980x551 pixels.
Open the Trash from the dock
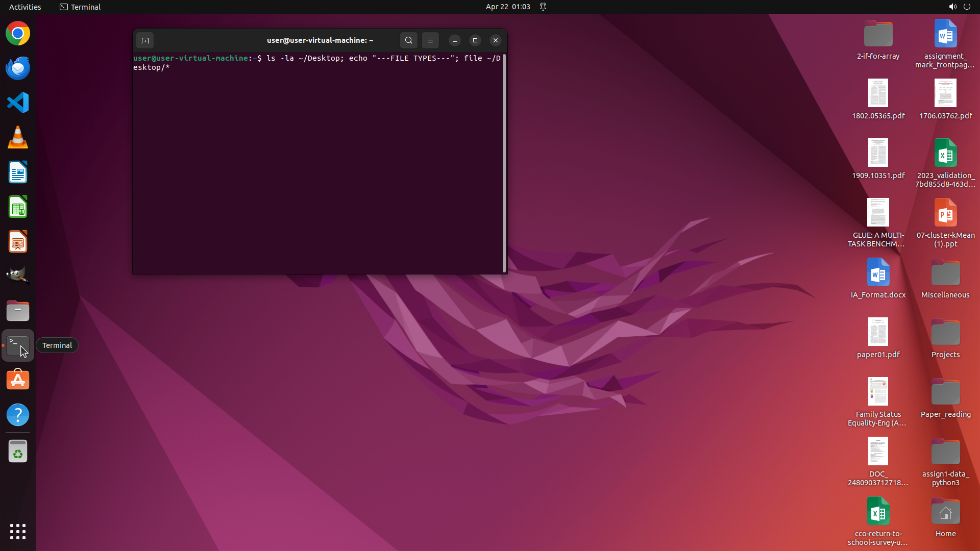pos(18,451)
